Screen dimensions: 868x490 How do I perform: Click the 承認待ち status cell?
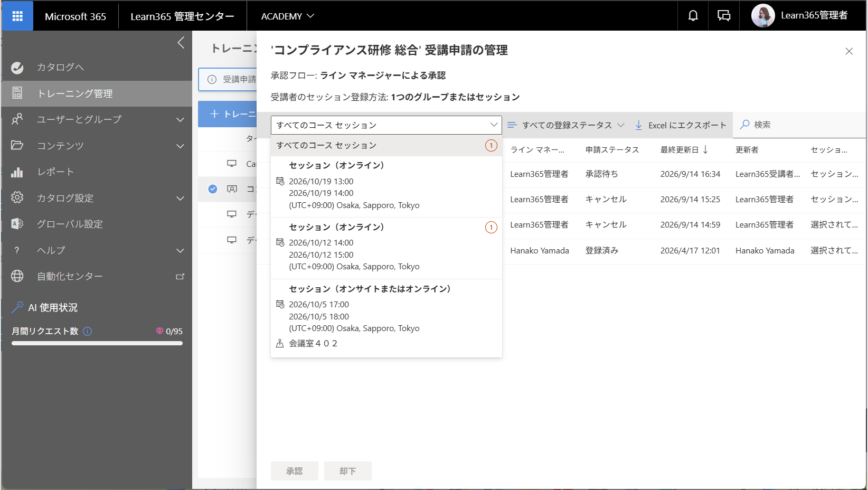(x=601, y=174)
